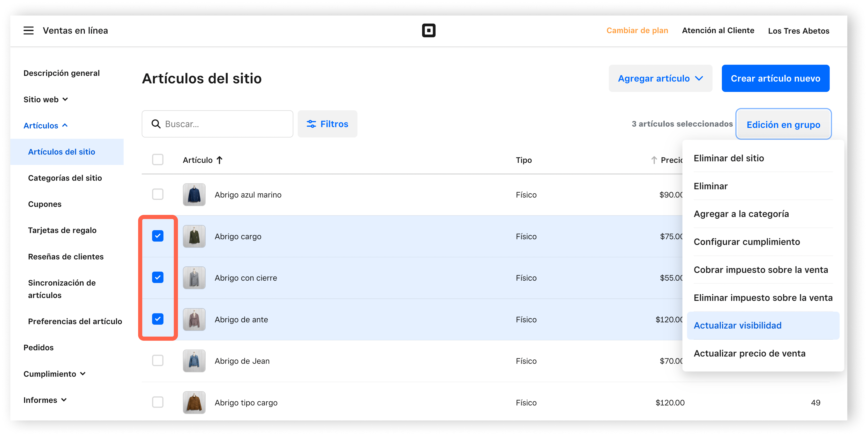The height and width of the screenshot is (436, 868).
Task: Check the Abrigo de Jean checkbox
Action: pyautogui.click(x=158, y=360)
